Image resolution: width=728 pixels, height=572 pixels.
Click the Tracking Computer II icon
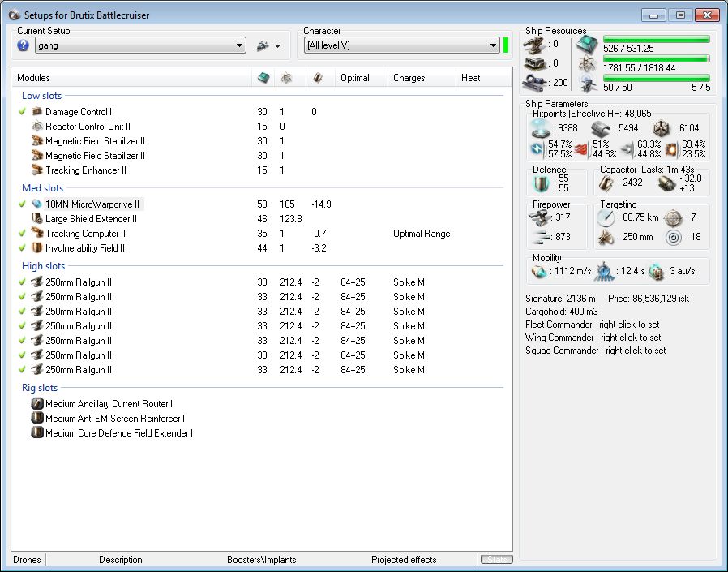click(36, 233)
